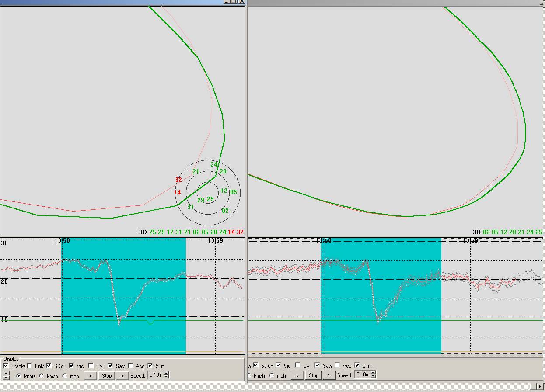545x392 pixels.
Task: Toggle the 51m checkbox in right pane
Action: point(357,365)
